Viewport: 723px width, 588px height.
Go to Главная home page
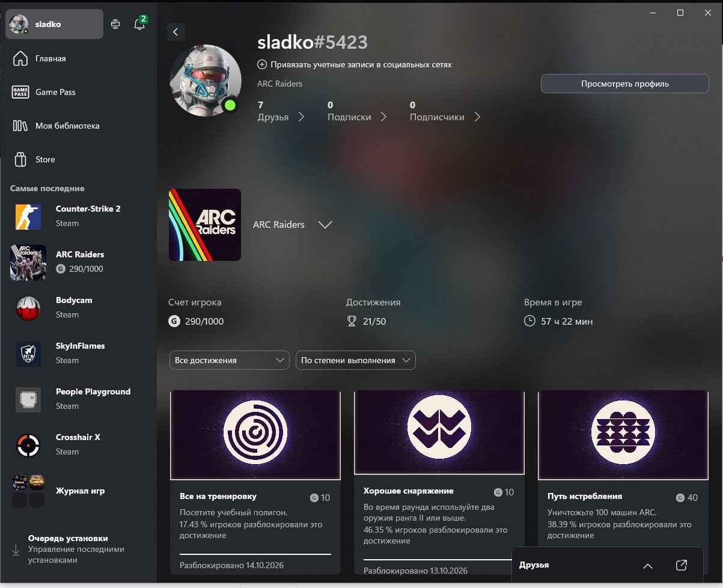tap(78, 58)
